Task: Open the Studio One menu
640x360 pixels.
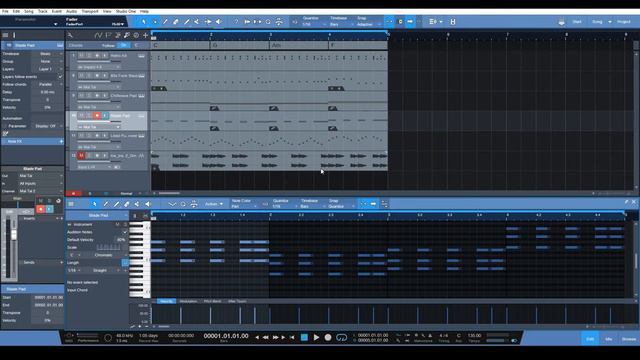Action: 126,11
